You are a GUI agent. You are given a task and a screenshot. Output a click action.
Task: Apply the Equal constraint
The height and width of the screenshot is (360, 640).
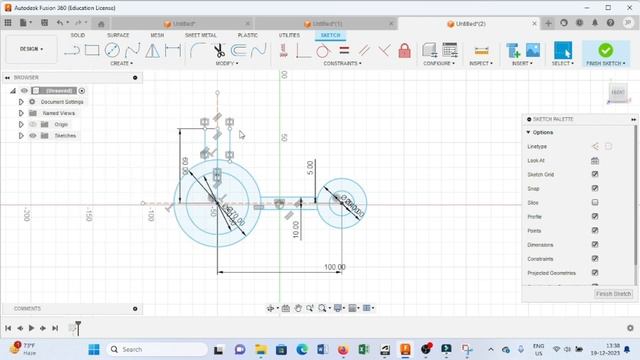(x=344, y=51)
